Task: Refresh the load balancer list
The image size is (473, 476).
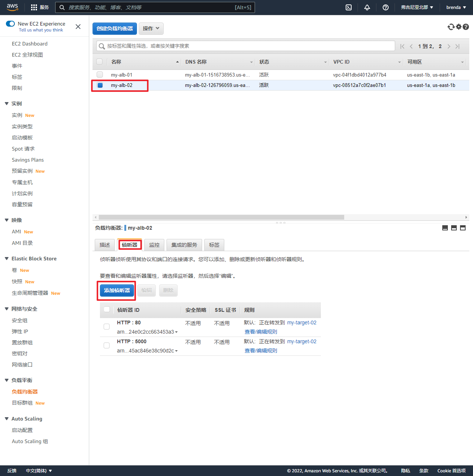Action: [x=451, y=27]
